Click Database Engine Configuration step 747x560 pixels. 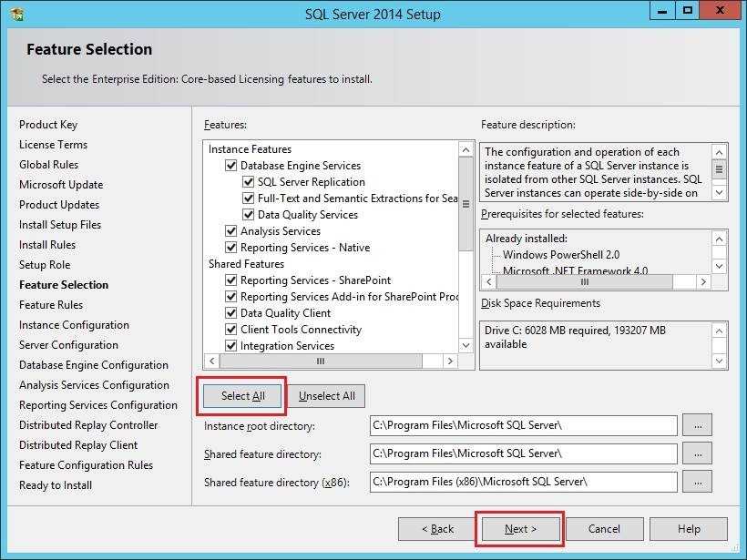93,365
